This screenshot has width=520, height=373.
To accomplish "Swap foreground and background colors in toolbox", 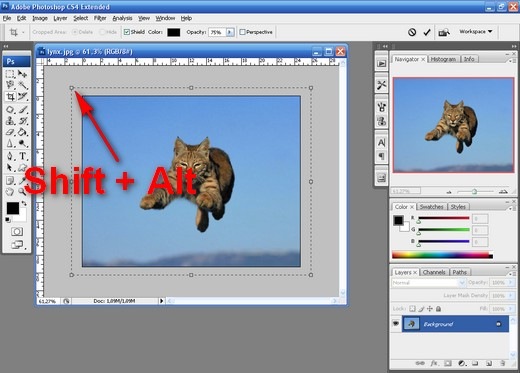I will (x=24, y=203).
